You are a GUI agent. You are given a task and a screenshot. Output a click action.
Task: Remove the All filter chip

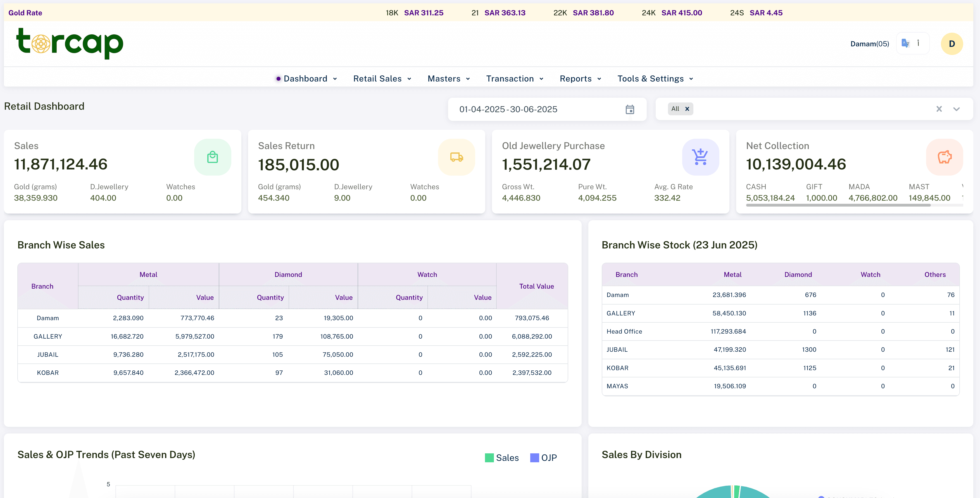click(686, 109)
